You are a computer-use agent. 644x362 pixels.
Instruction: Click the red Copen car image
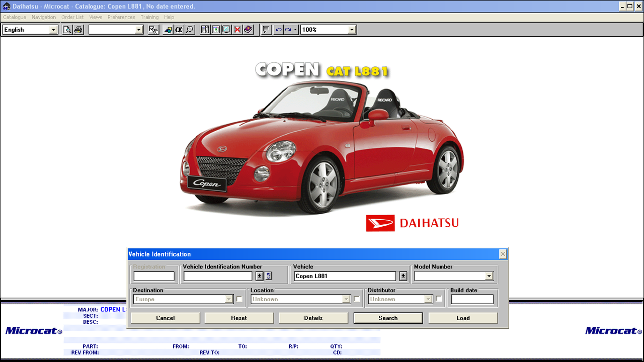tap(322, 148)
